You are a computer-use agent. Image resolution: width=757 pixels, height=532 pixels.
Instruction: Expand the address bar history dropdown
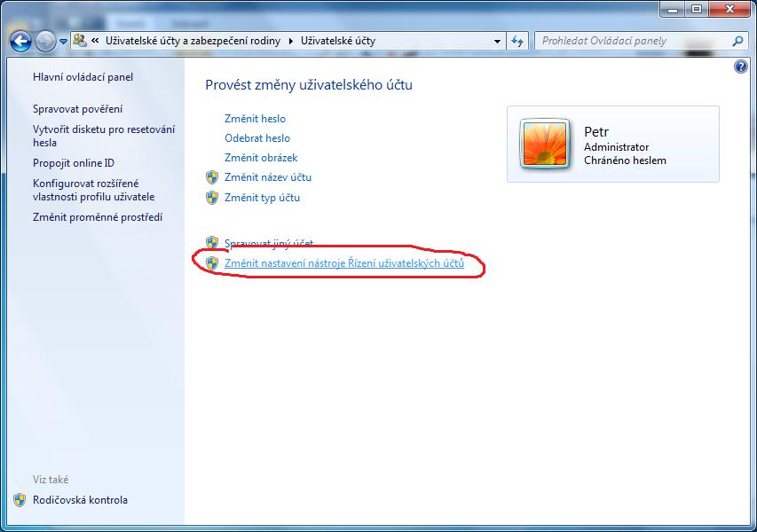point(497,42)
